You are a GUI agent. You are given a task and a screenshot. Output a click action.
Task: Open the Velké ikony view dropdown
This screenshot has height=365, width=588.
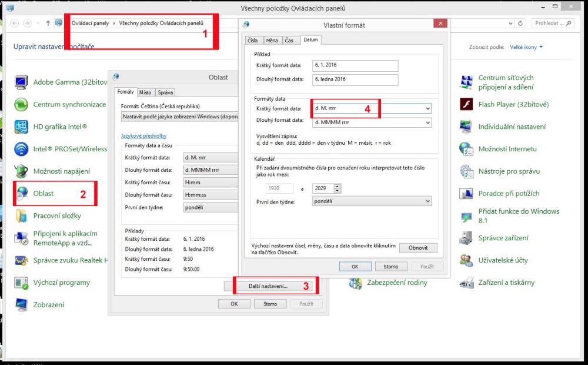click(x=526, y=47)
